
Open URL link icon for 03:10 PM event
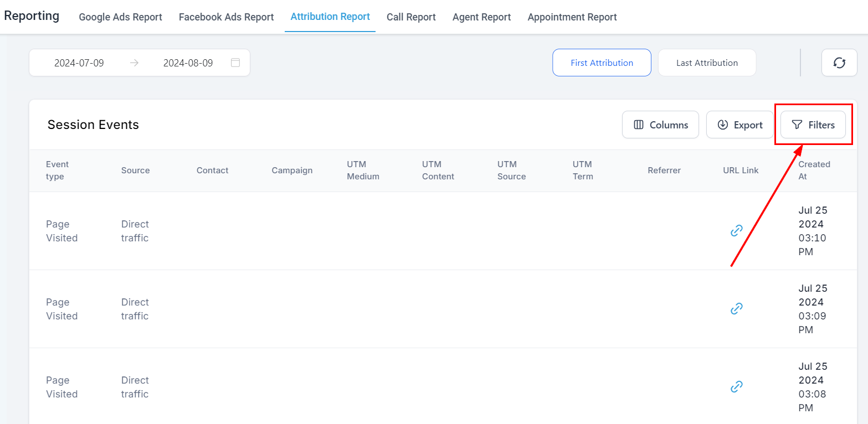click(x=736, y=231)
